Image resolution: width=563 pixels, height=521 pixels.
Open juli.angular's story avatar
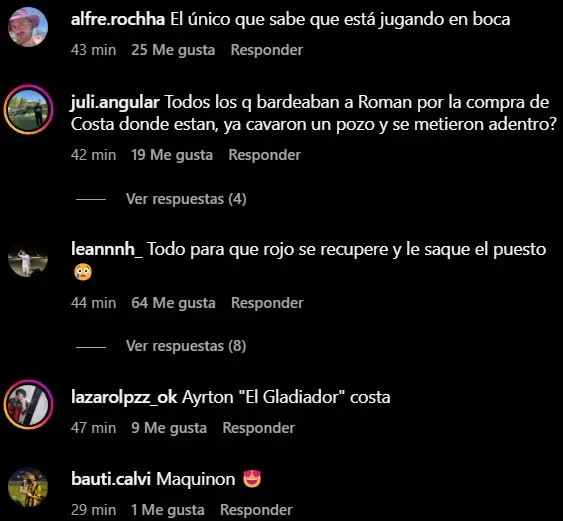(x=28, y=110)
